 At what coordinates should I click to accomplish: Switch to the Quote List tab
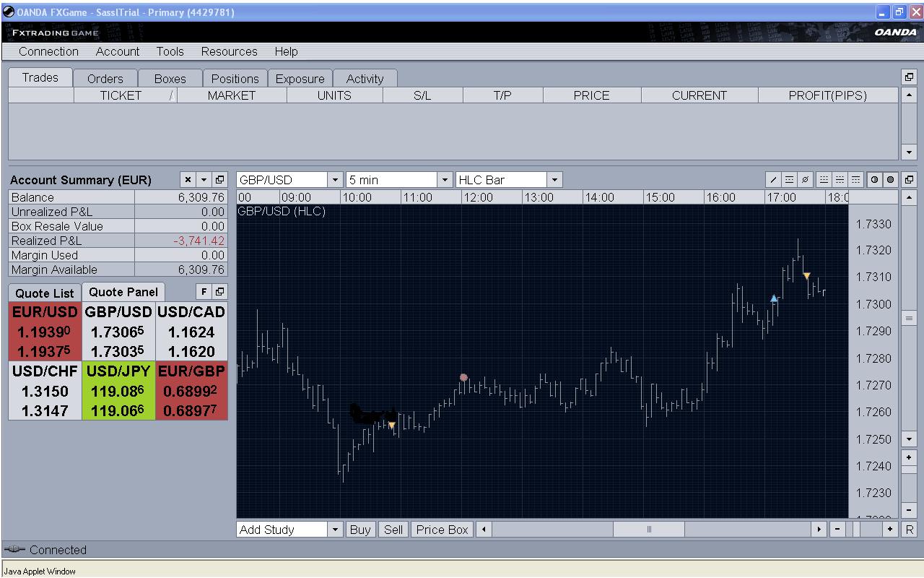(45, 293)
